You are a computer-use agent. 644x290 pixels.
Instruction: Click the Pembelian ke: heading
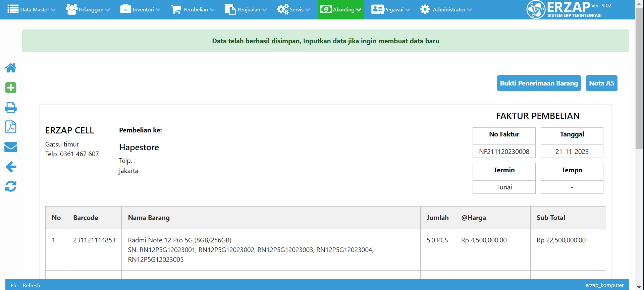tap(140, 130)
